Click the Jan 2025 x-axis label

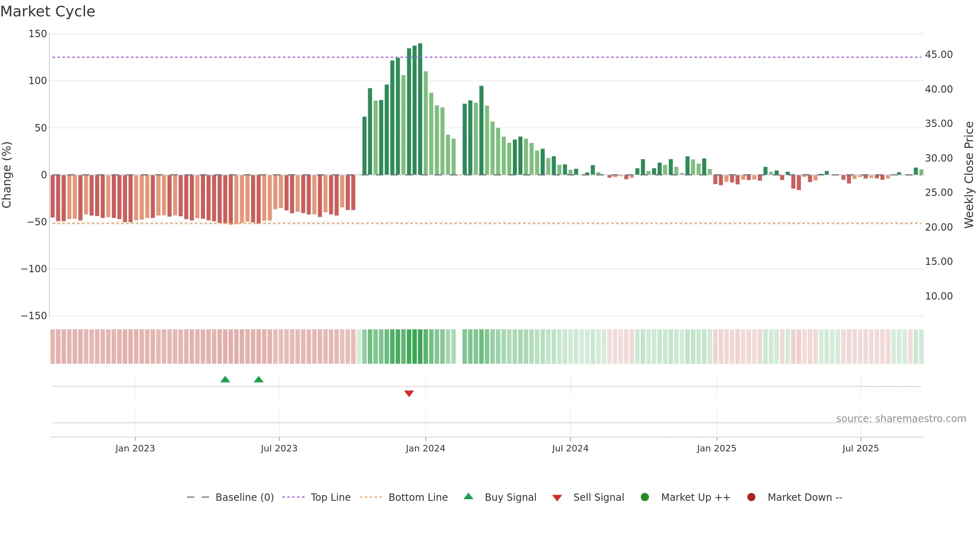tap(717, 449)
